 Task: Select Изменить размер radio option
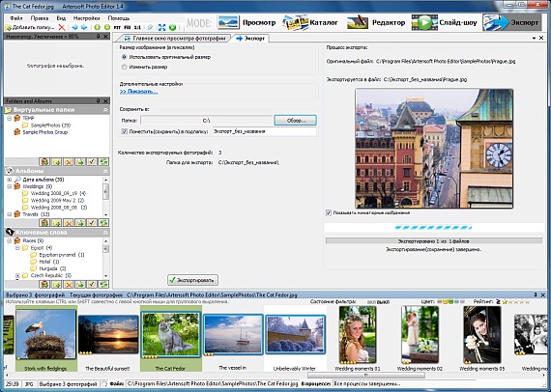[124, 67]
